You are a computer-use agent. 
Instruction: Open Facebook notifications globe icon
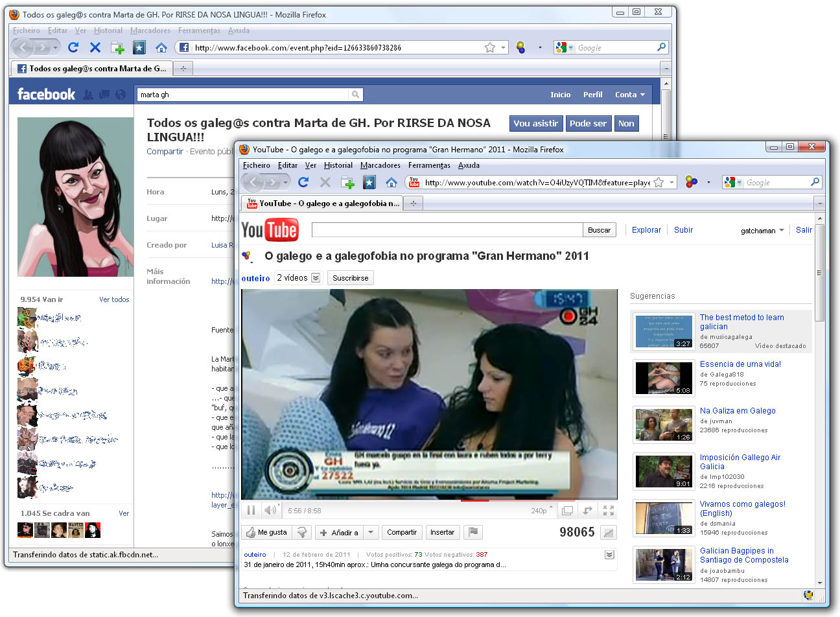[121, 95]
